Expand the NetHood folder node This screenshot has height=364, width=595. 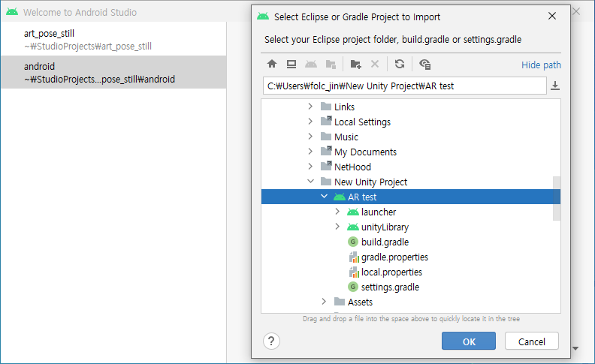coord(310,167)
